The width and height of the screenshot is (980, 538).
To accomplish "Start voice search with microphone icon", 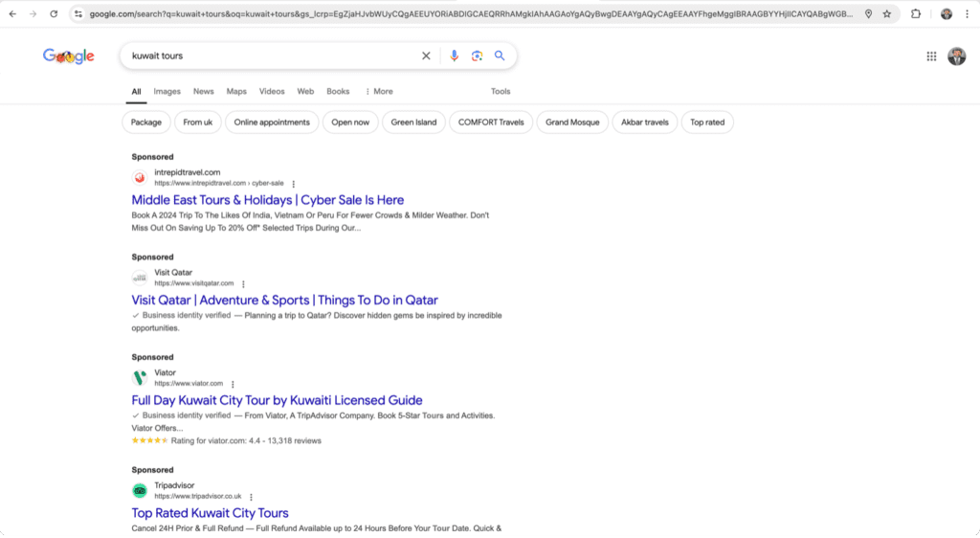I will click(x=455, y=56).
